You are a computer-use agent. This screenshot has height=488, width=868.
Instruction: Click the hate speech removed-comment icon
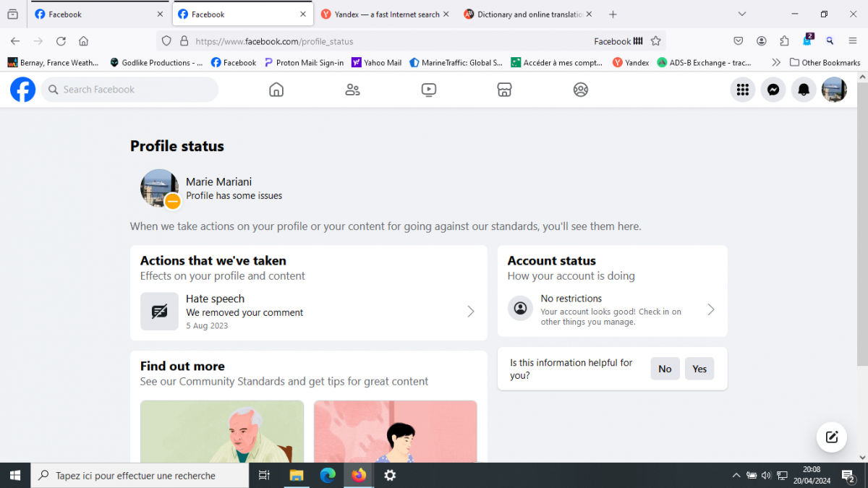[159, 312]
